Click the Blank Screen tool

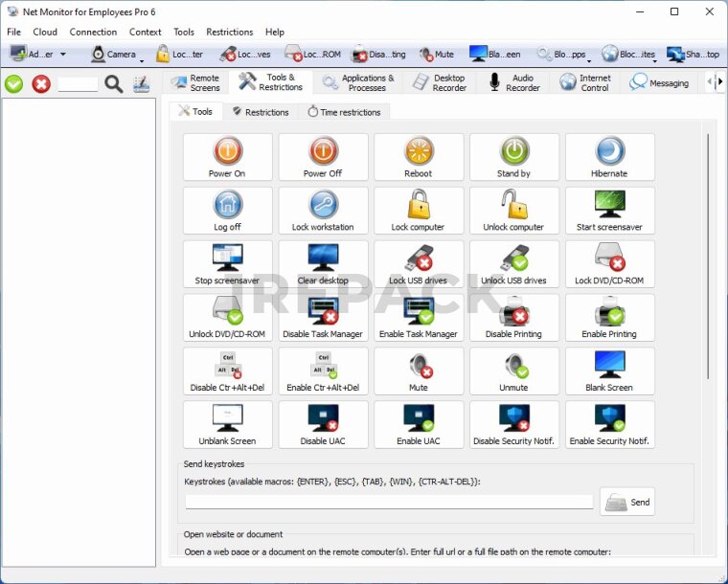pos(609,371)
